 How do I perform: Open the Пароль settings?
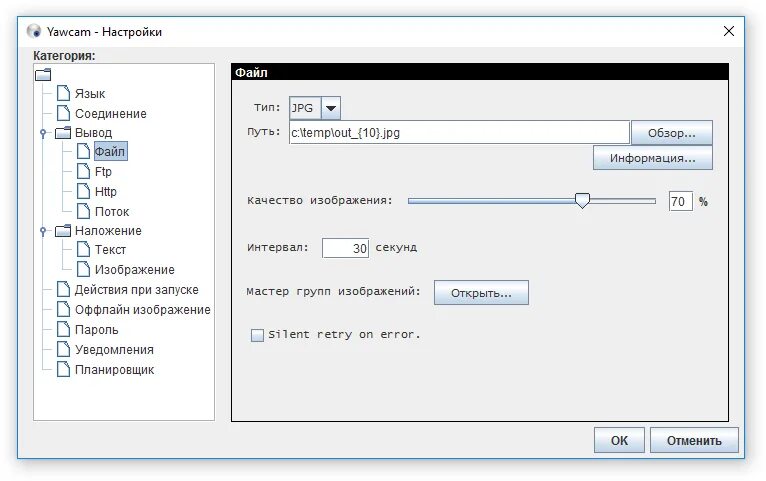pyautogui.click(x=96, y=330)
